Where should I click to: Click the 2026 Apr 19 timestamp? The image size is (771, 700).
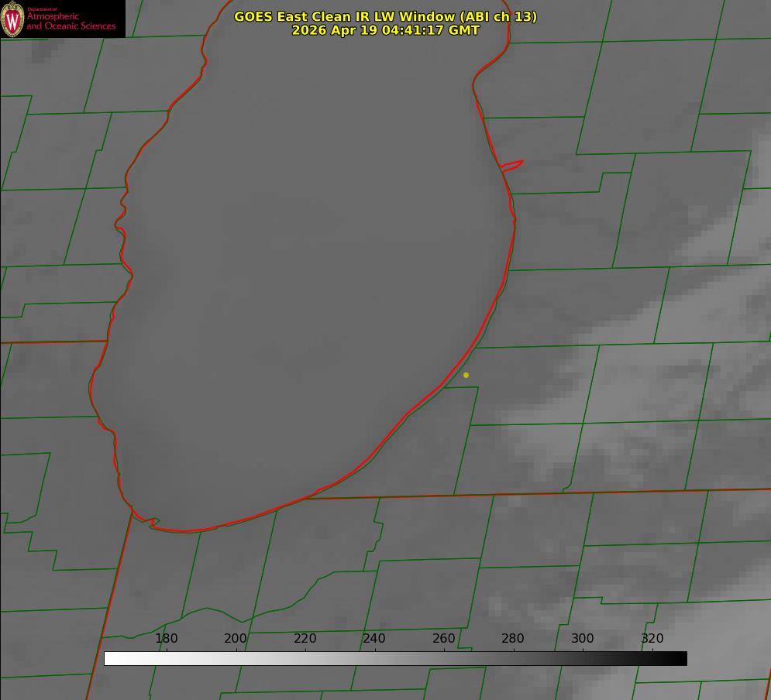click(386, 30)
